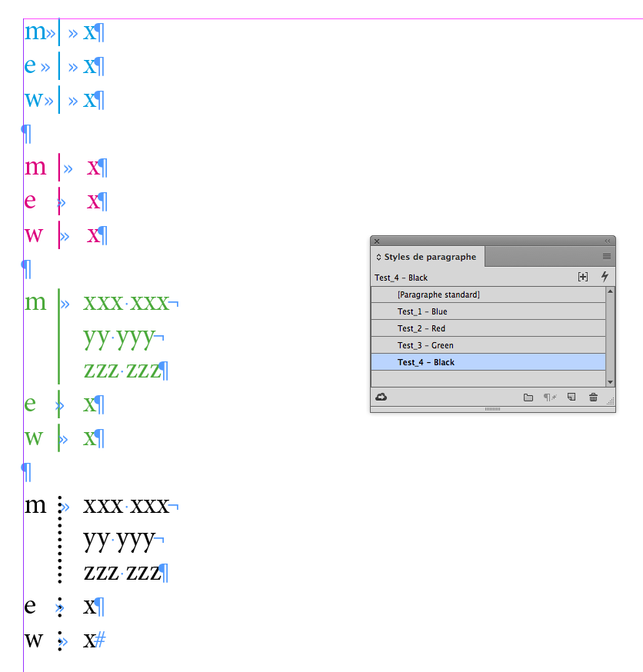This screenshot has height=672, width=643.
Task: Click the blue letter m
Action: point(35,32)
